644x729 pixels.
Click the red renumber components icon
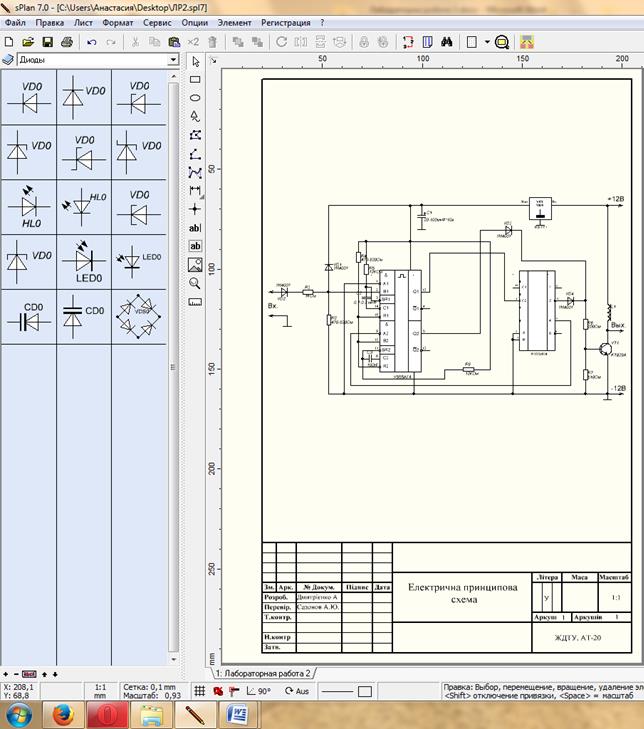click(x=408, y=42)
